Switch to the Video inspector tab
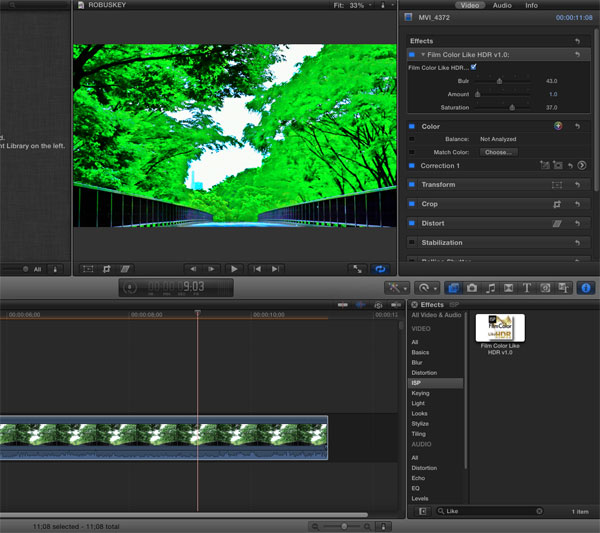 (x=470, y=5)
